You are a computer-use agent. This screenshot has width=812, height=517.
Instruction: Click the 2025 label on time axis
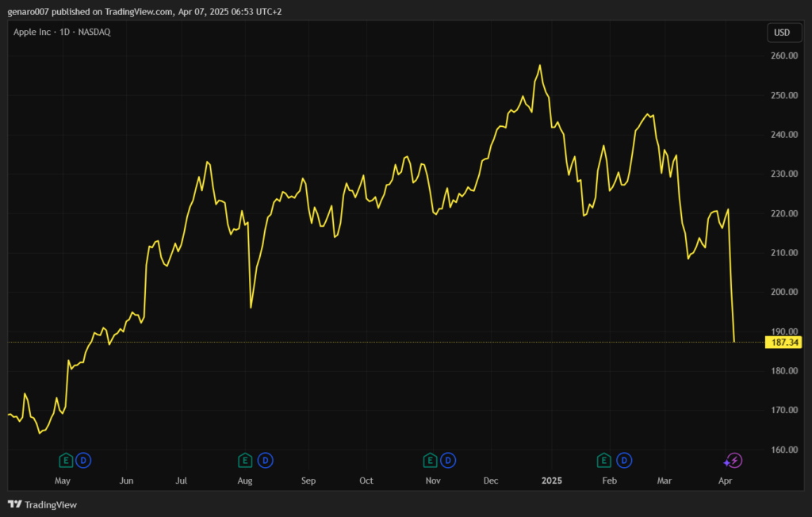[551, 481]
